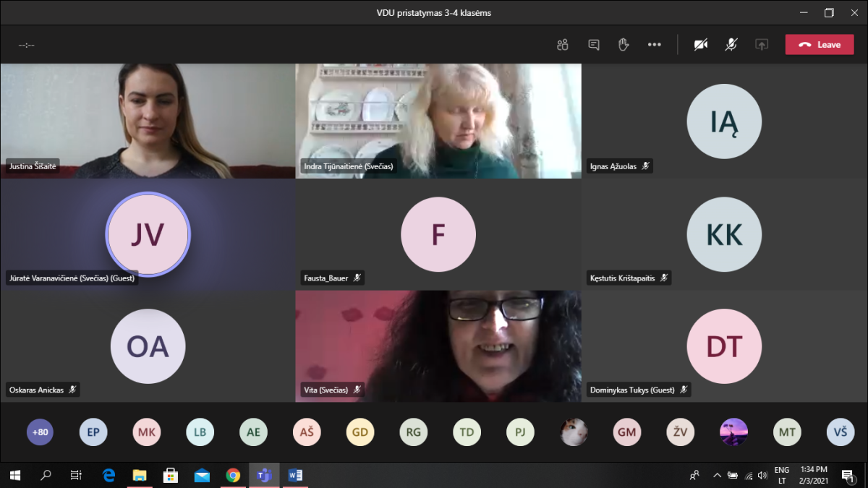Select participant avatar VŠ
The image size is (868, 488).
(841, 432)
